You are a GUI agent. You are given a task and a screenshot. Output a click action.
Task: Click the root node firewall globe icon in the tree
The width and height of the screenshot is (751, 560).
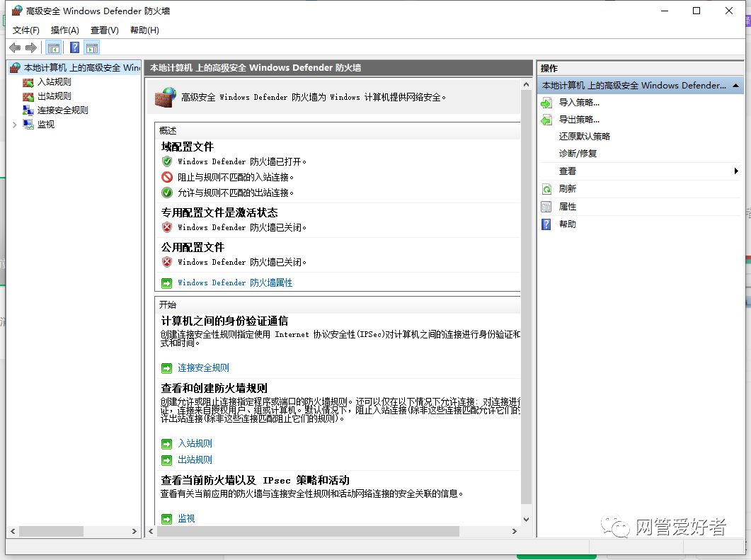click(x=16, y=68)
